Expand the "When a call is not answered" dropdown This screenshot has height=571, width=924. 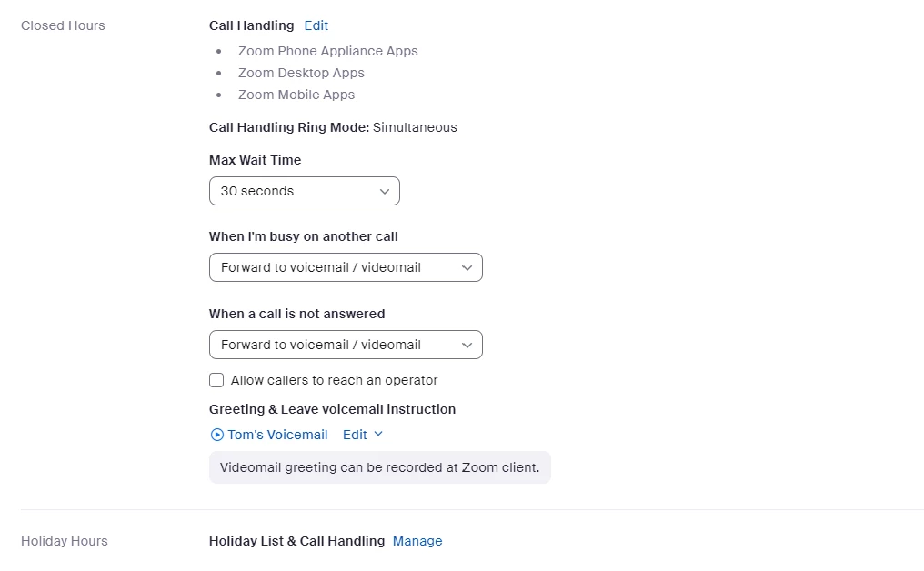click(x=346, y=345)
